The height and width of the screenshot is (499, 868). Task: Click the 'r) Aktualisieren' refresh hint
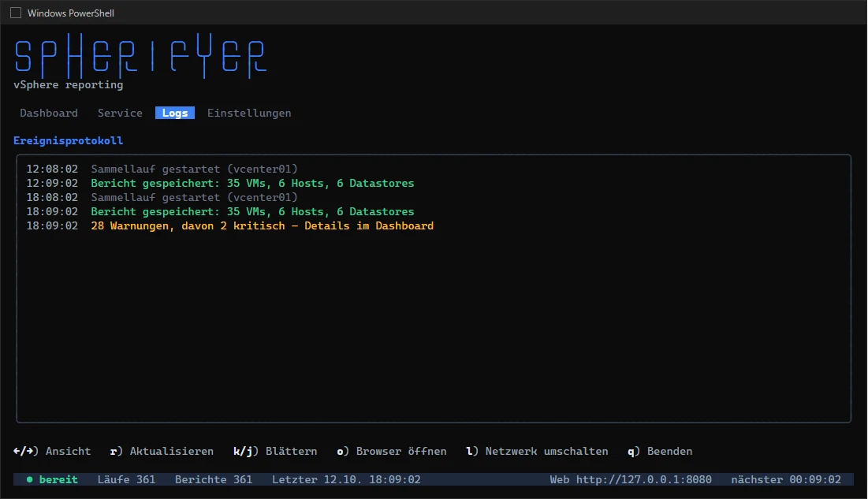(162, 452)
